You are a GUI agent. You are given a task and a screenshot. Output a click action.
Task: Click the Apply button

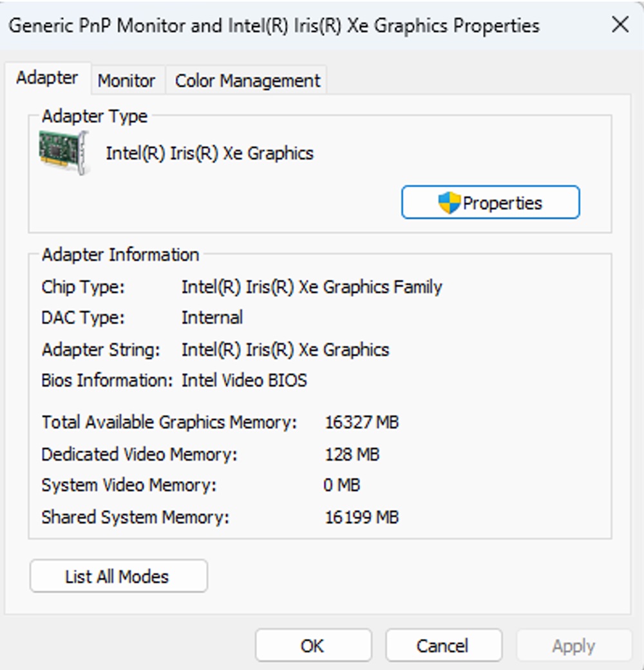573,645
